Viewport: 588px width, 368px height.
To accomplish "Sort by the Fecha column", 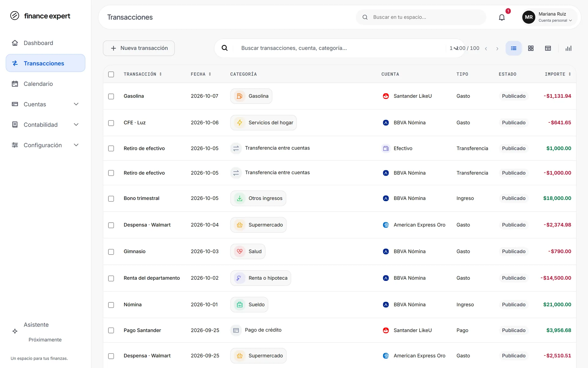I will [x=201, y=74].
